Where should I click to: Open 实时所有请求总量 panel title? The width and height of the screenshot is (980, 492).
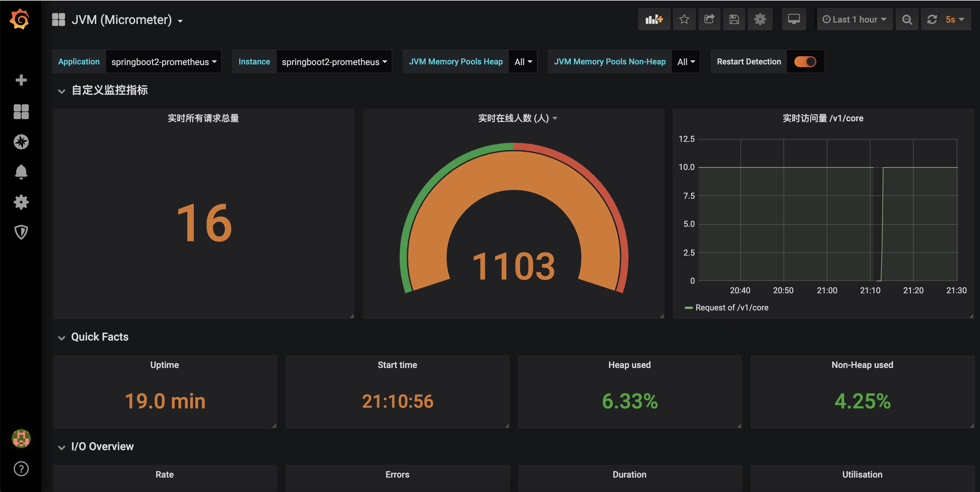203,118
